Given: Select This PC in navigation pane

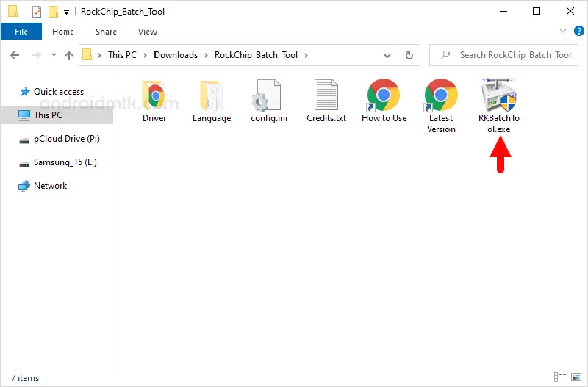Looking at the screenshot, I should pos(57,115).
